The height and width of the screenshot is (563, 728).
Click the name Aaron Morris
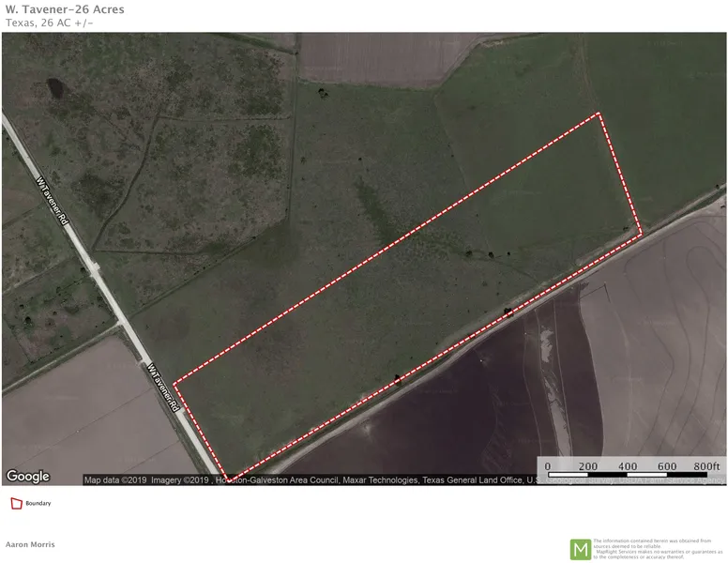coord(30,544)
